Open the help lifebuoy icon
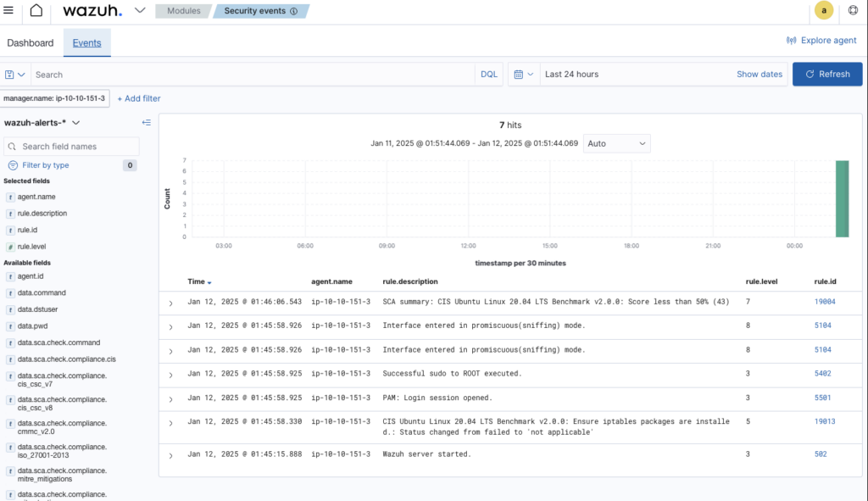The image size is (868, 501). pyautogui.click(x=853, y=10)
